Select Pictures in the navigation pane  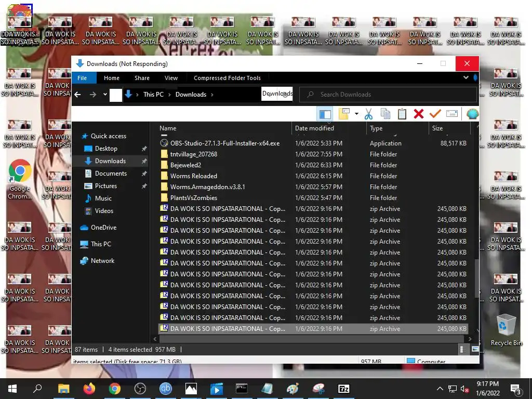point(105,186)
